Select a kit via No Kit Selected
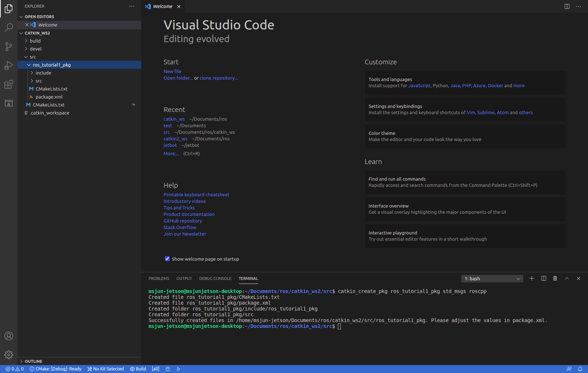Viewport: 588px width, 373px height. [x=106, y=369]
